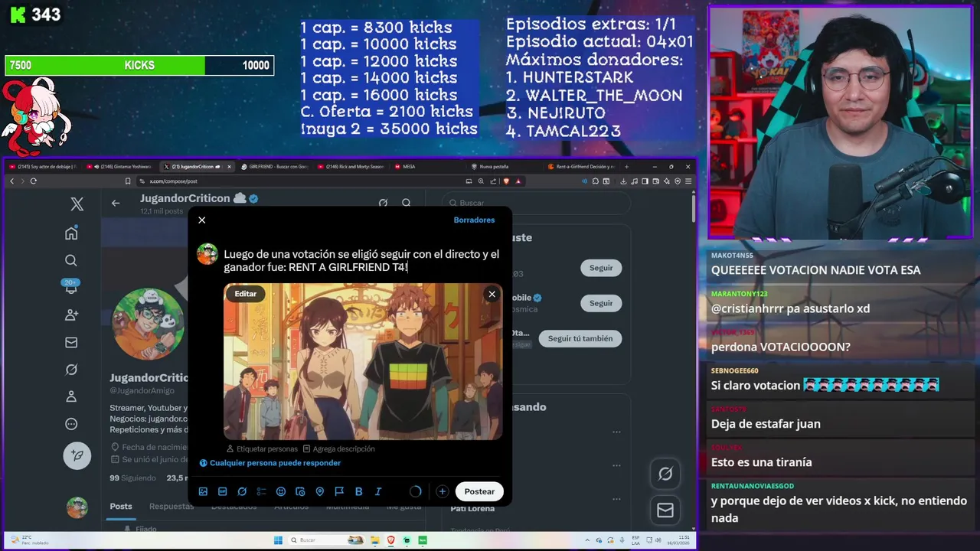The width and height of the screenshot is (980, 551).
Task: Open the Brave Shields lion icon
Action: (506, 181)
